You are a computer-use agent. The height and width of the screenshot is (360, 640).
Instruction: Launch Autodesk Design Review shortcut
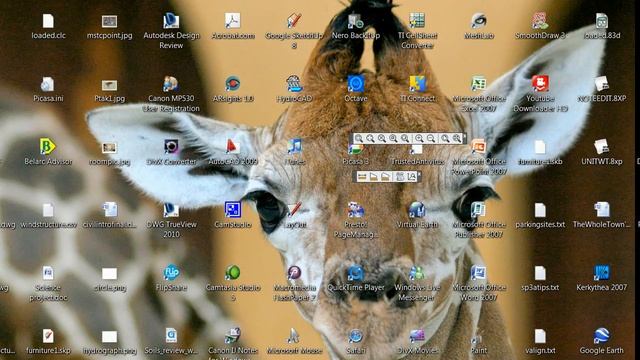click(171, 21)
